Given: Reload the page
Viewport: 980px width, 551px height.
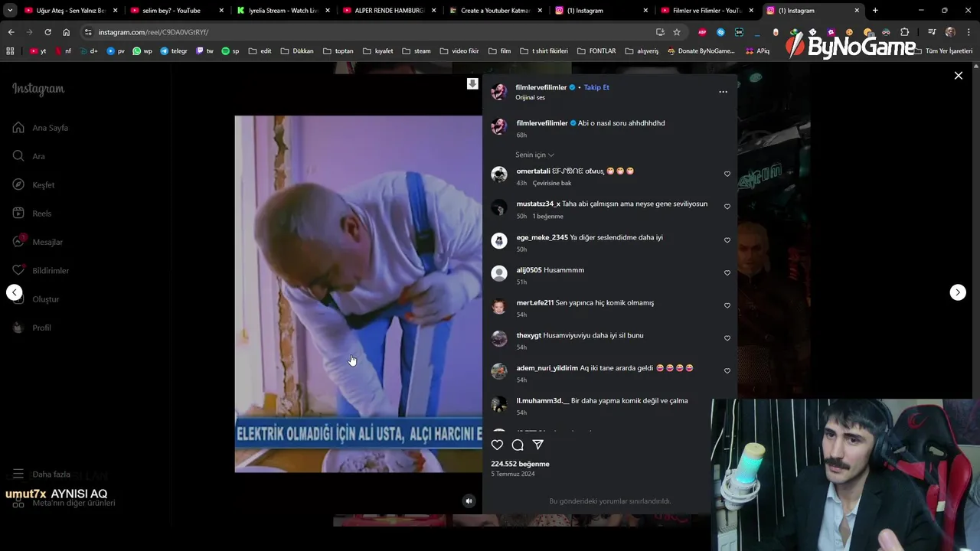Looking at the screenshot, I should pos(47,32).
